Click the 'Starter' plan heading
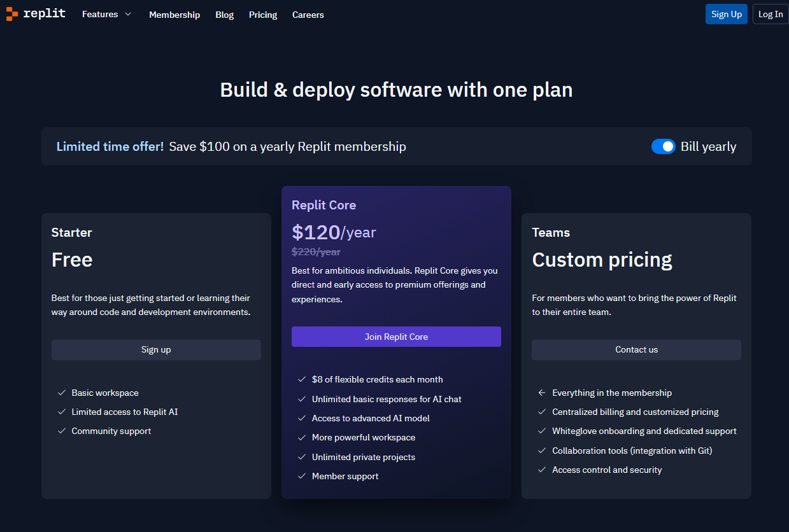 71,232
